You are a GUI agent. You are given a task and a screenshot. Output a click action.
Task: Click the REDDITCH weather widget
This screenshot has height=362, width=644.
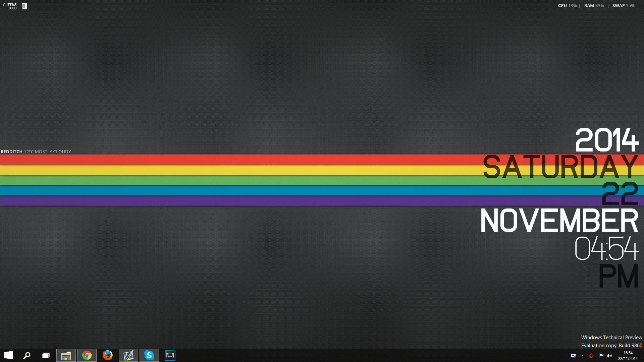[35, 152]
